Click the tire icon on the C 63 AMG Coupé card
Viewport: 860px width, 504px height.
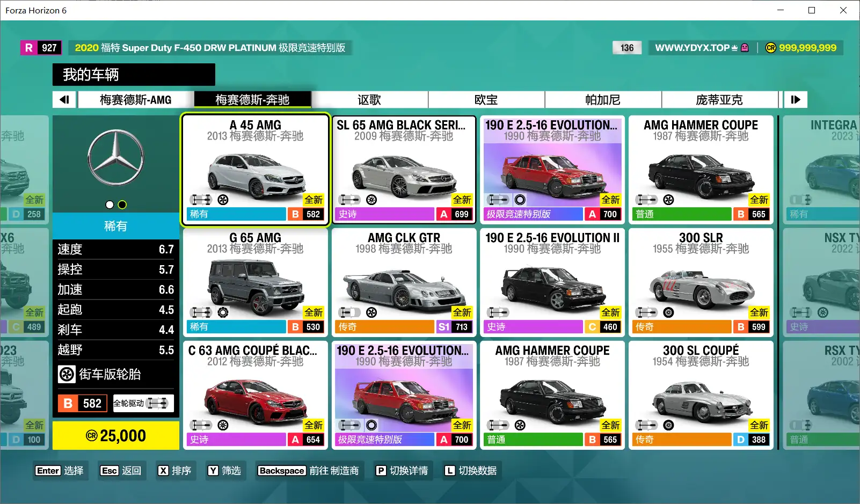coord(223,425)
